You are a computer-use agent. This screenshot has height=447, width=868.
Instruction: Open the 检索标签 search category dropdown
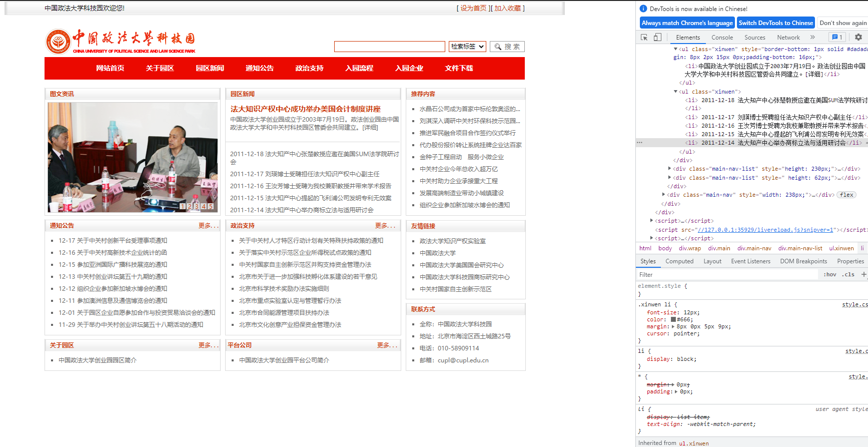tap(467, 47)
